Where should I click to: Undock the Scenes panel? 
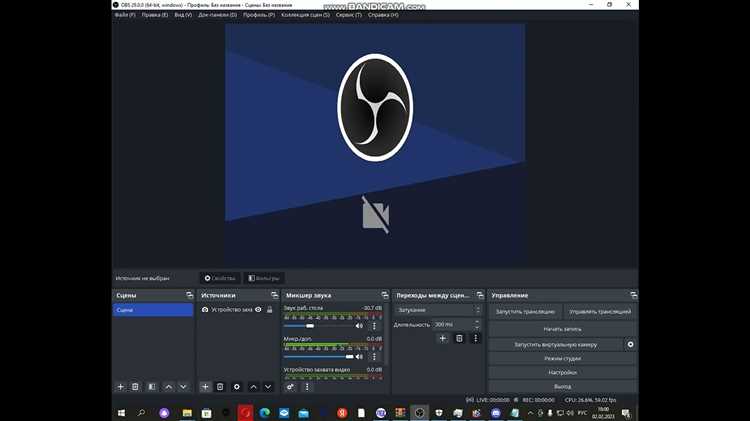[x=189, y=295]
